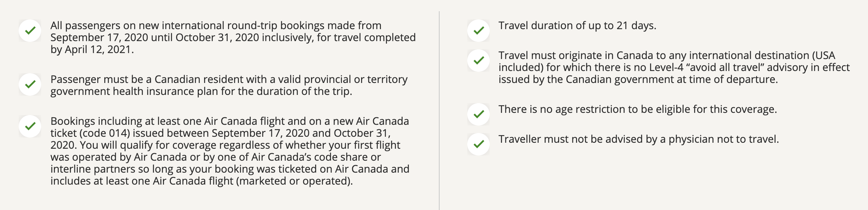868x210 pixels.
Task: Select the paragraph about new international round-trip bookings
Action: click(233, 37)
